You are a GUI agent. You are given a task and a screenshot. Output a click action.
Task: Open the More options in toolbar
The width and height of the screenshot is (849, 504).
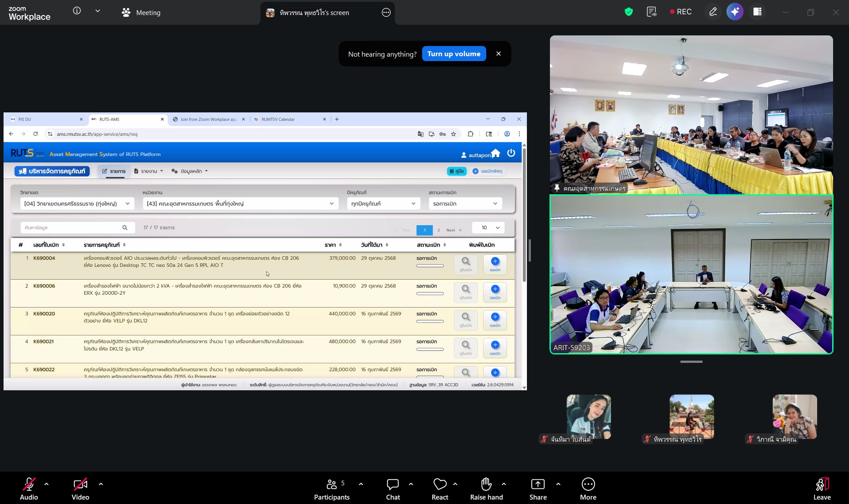click(588, 489)
